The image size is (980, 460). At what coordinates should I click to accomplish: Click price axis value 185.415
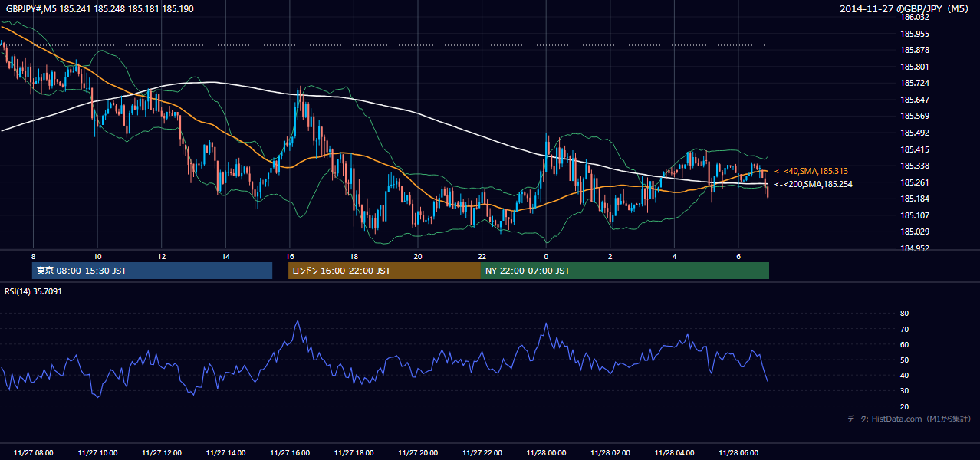(x=914, y=149)
